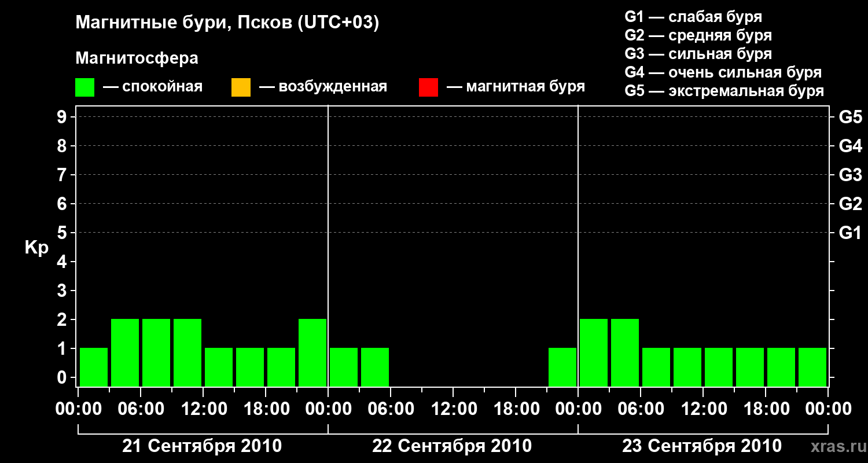The width and height of the screenshot is (868, 463).
Task: Select the first Kp 2 bar on 23 September
Action: 594,352
